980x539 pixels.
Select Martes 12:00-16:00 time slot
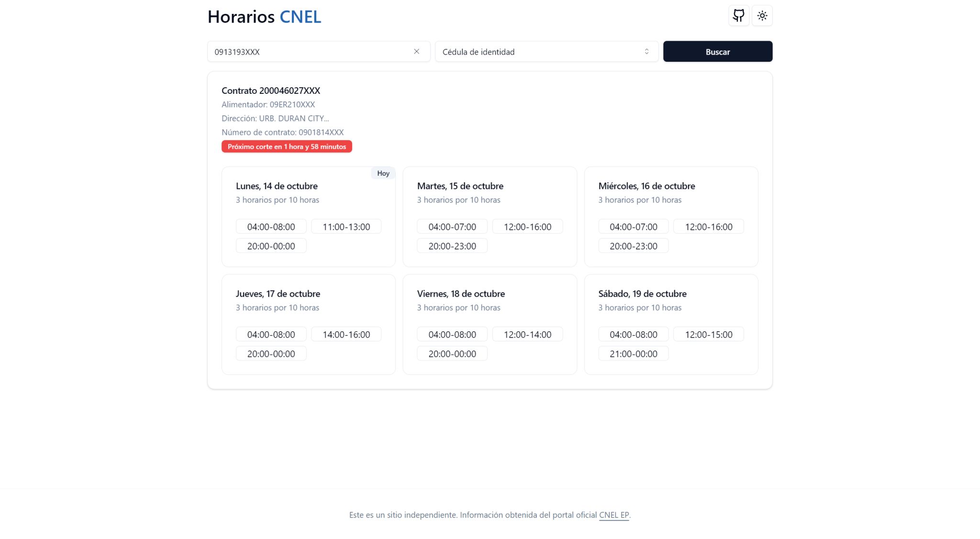click(527, 227)
